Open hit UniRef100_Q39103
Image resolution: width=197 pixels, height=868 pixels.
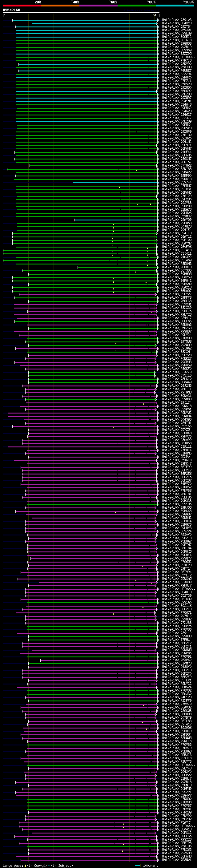(177, 20)
